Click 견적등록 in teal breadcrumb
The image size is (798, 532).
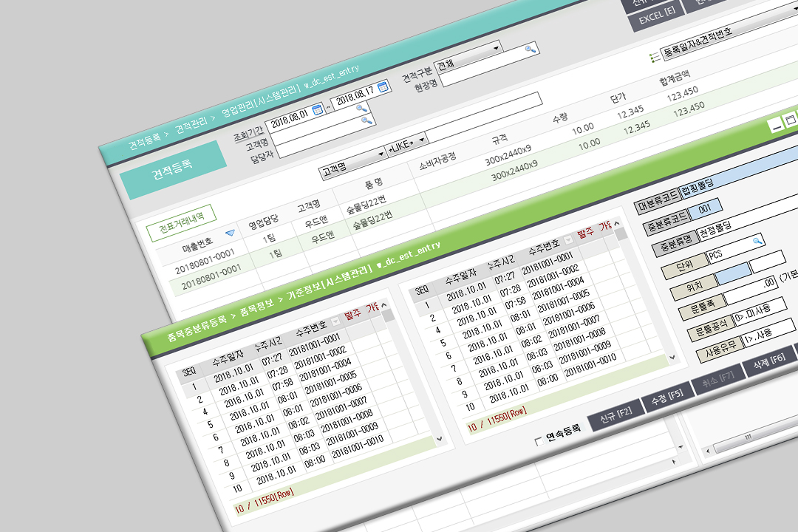pos(144,141)
